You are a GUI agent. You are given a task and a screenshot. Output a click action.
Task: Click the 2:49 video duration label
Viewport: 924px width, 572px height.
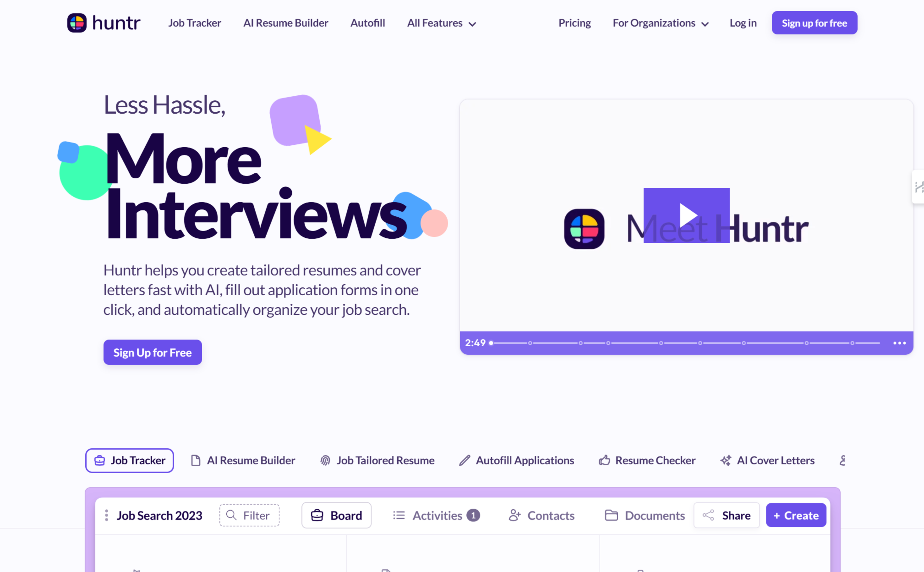pos(475,343)
